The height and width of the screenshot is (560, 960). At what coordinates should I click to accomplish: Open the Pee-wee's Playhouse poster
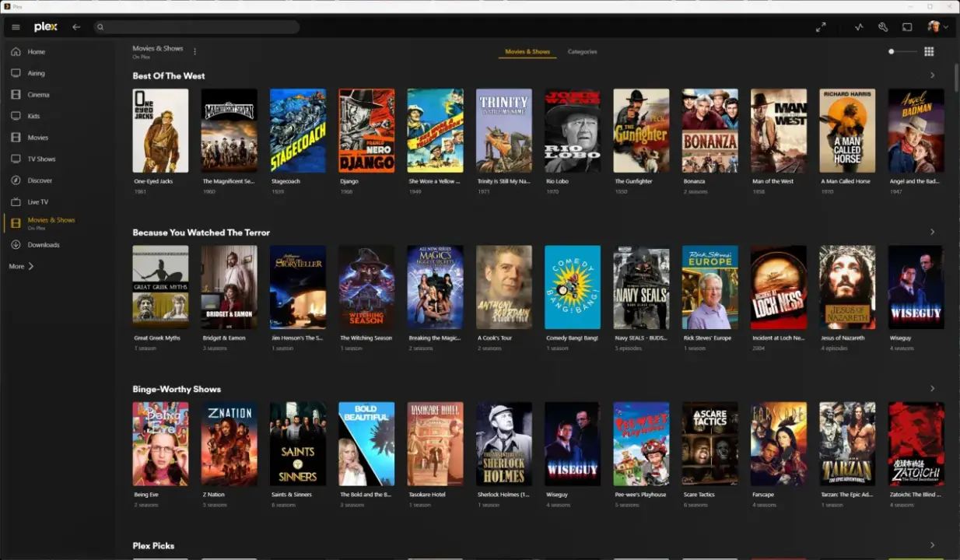coord(641,444)
